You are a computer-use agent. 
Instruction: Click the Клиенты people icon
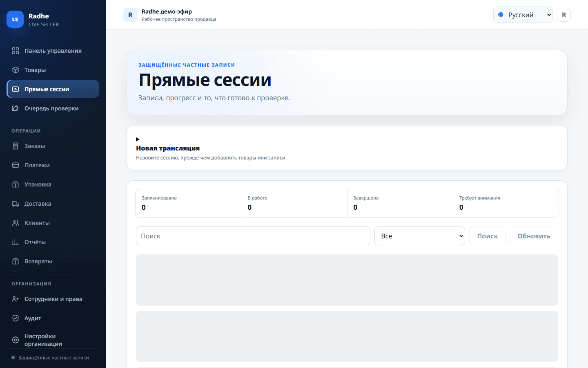point(16,223)
